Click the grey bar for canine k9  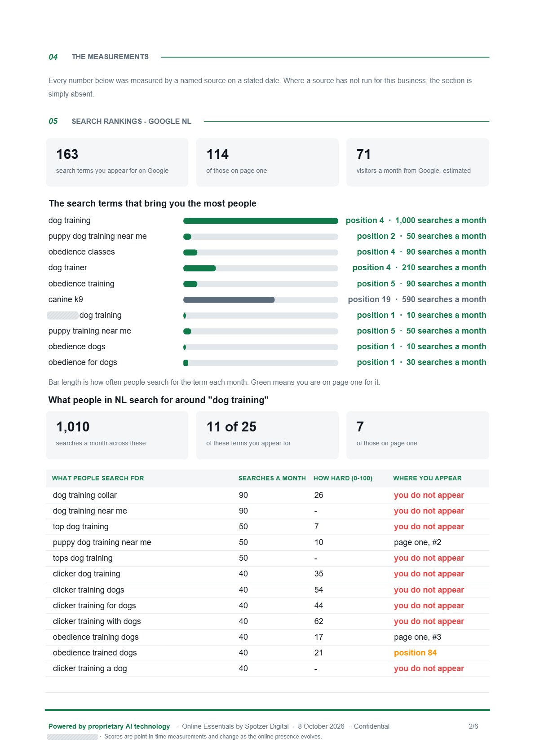click(229, 300)
